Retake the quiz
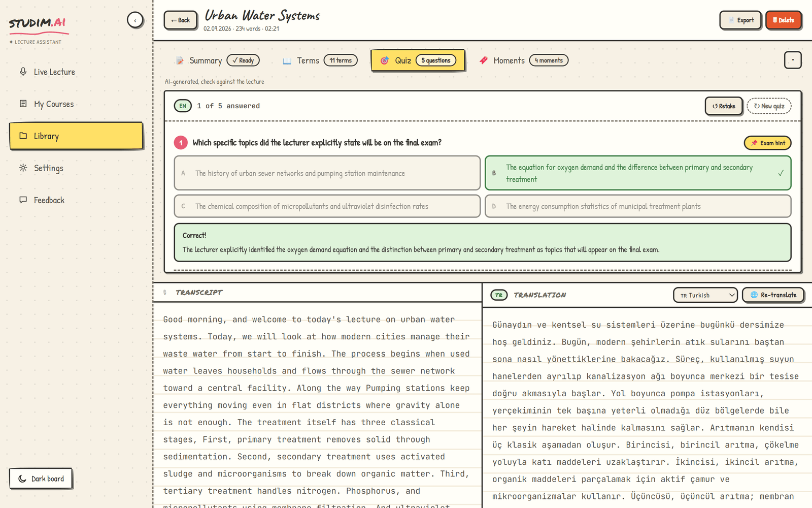The height and width of the screenshot is (508, 812). (x=724, y=106)
